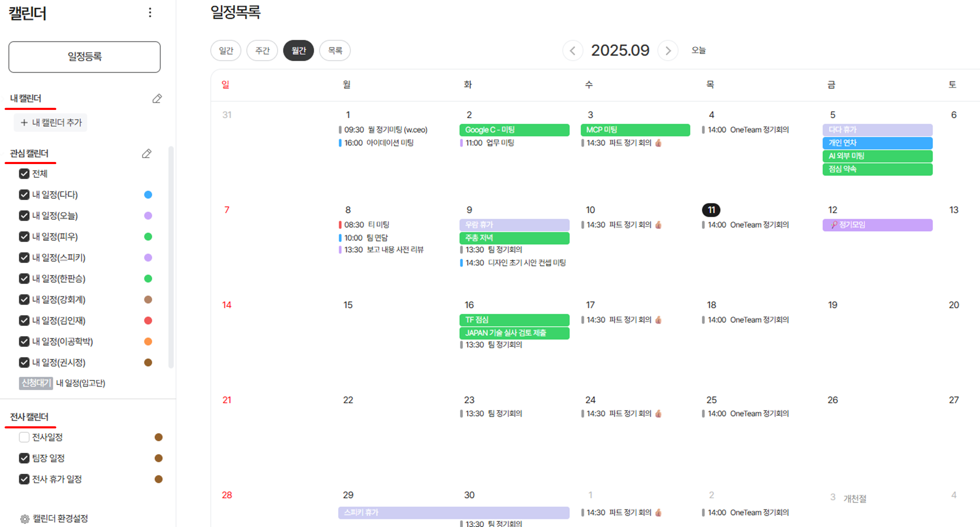Go to next month with right arrow
Viewport: 980px width, 527px height.
tap(668, 50)
